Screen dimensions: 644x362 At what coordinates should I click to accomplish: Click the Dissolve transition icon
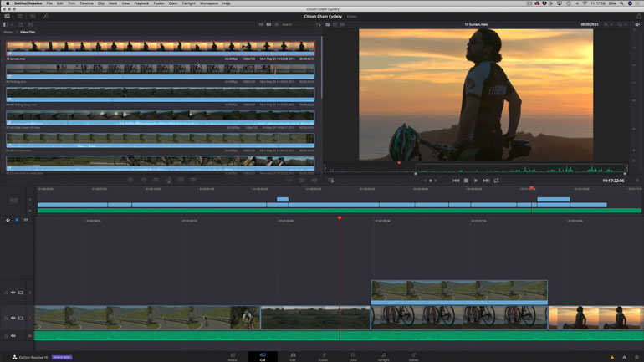pyautogui.click(x=302, y=181)
